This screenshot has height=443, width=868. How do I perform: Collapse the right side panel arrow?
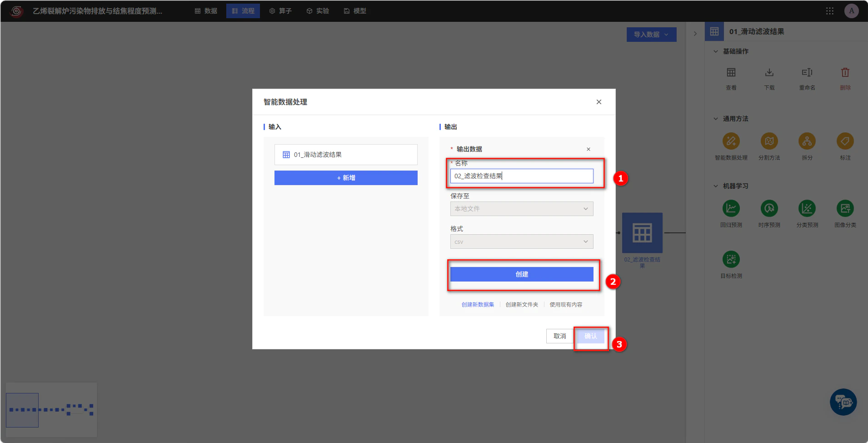pyautogui.click(x=695, y=34)
